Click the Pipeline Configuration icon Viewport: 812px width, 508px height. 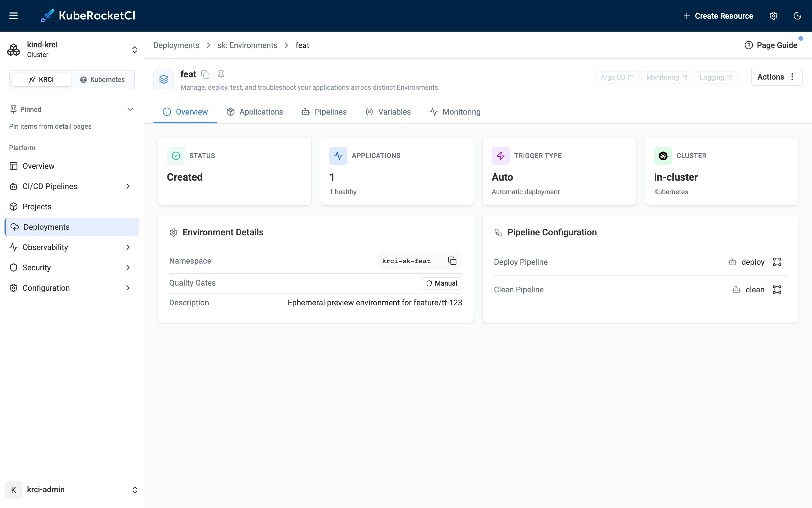[x=498, y=233]
